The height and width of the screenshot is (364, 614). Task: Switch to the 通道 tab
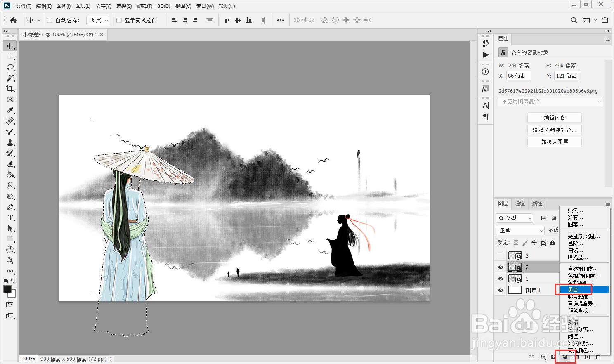520,203
